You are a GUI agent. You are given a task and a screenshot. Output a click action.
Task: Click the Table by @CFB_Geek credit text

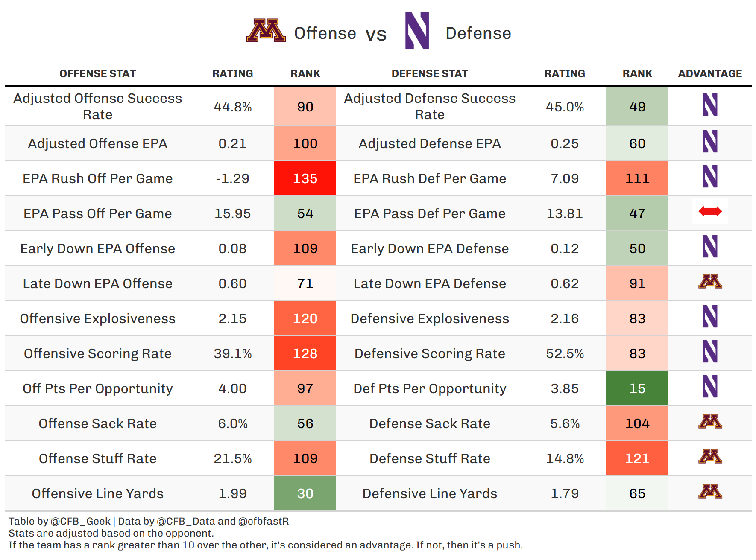click(60, 521)
